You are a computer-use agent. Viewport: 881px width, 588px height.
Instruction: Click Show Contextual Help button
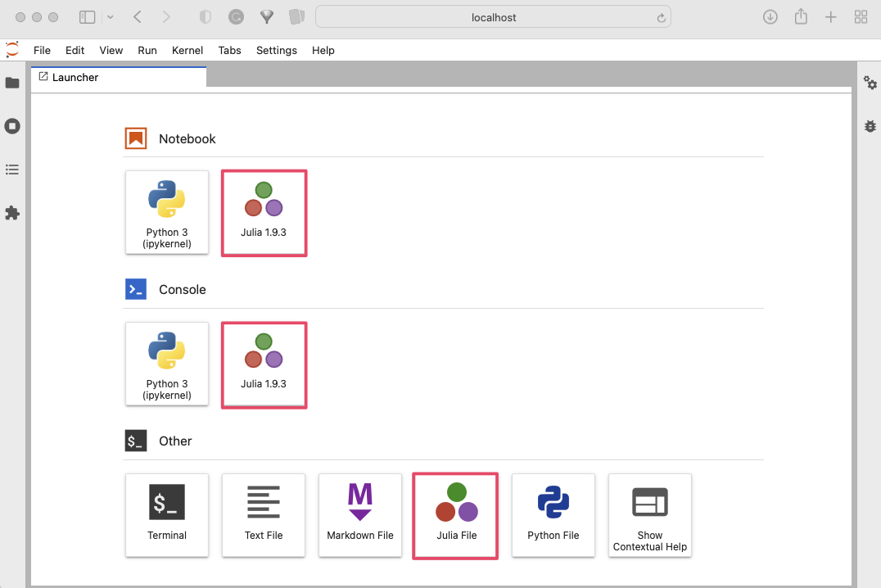click(650, 515)
